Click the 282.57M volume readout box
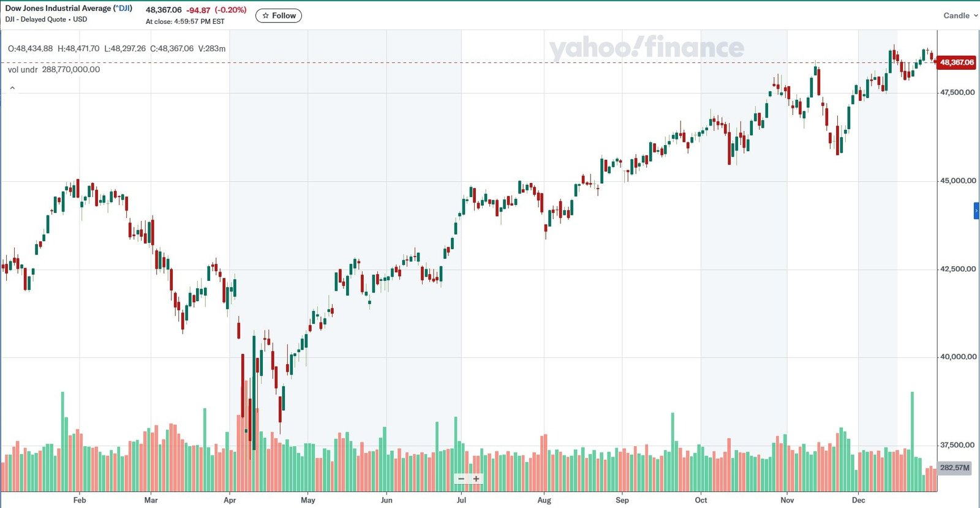Image resolution: width=980 pixels, height=508 pixels. pyautogui.click(x=953, y=467)
